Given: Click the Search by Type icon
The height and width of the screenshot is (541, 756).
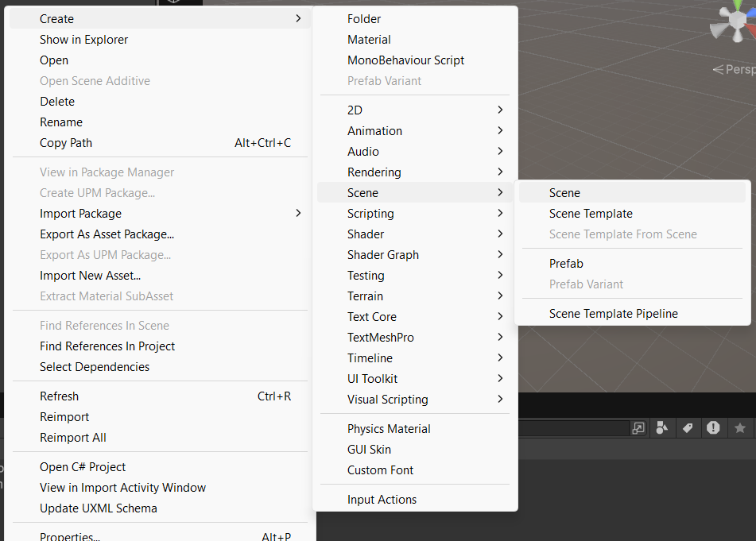Looking at the screenshot, I should point(662,427).
